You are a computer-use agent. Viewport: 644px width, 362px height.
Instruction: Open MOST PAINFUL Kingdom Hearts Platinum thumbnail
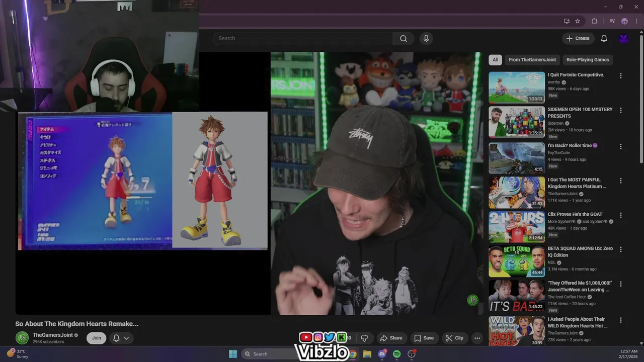coord(517,192)
